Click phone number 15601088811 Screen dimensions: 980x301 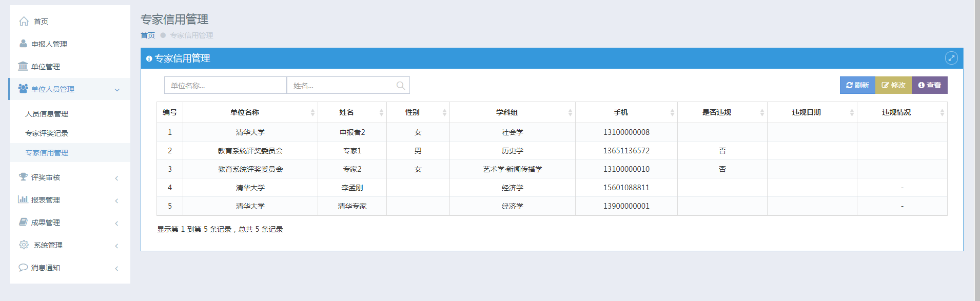pos(626,188)
